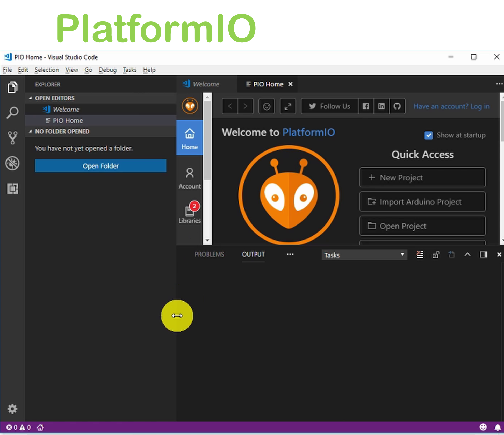
Task: Open PlatformIO Home via status bar house icon
Action: pyautogui.click(x=40, y=427)
